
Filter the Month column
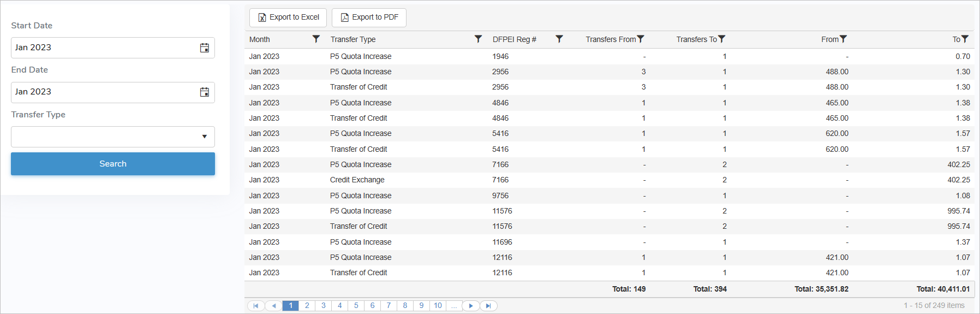point(316,39)
